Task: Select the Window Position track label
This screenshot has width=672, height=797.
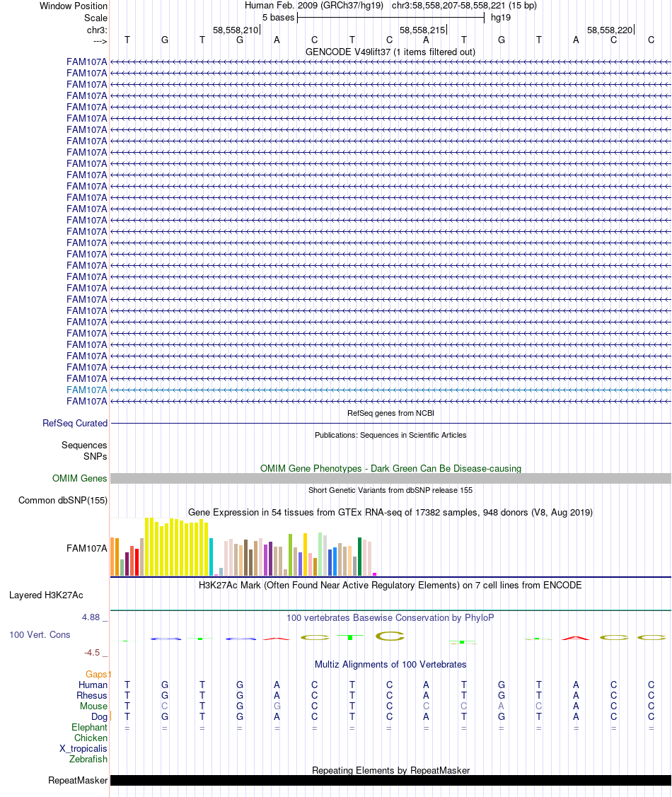Action: coord(73,6)
